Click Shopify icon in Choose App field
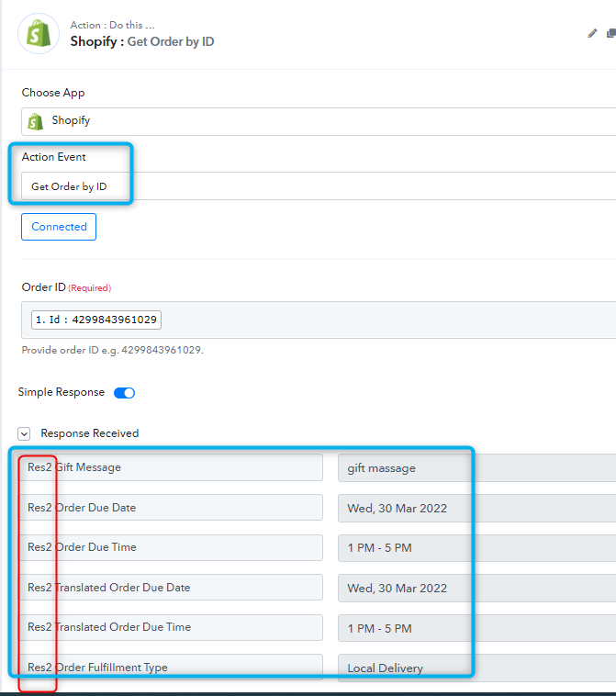 [36, 121]
